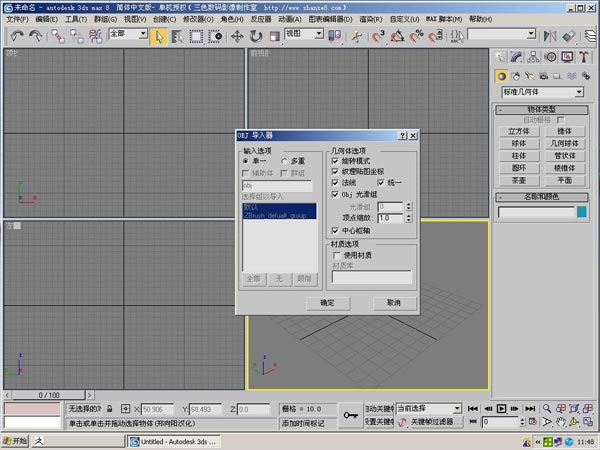Click the Zoom magnifier viewport control
The height and width of the screenshot is (450, 600).
coord(547,409)
